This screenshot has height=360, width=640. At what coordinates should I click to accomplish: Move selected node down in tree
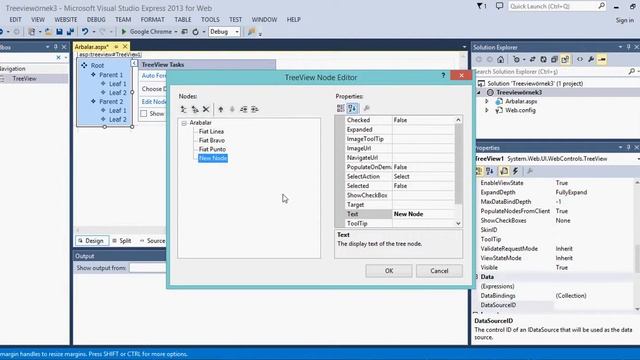coord(232,109)
